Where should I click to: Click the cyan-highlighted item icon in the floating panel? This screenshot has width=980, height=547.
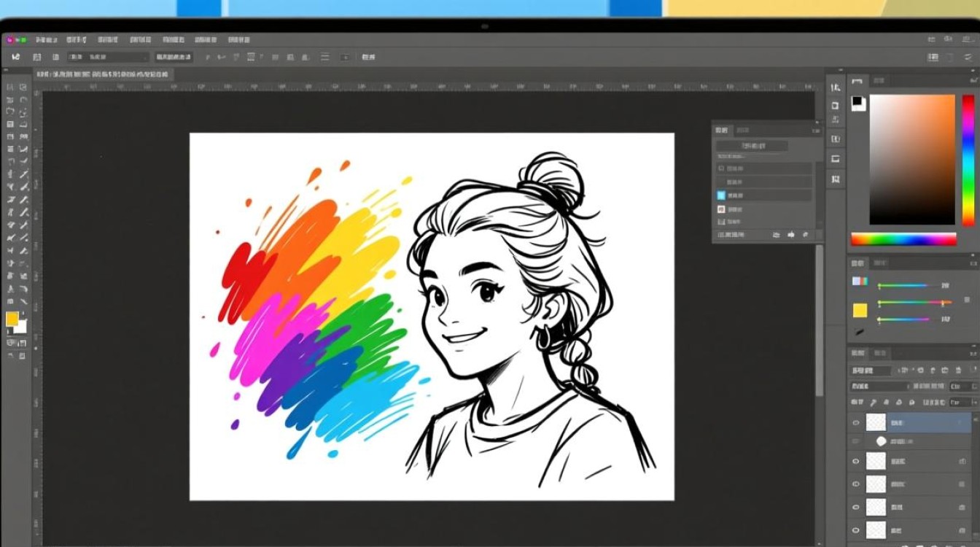click(x=721, y=195)
